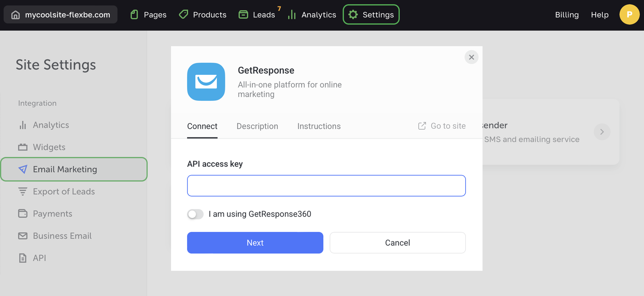
Task: Click the yellow user avatar P
Action: click(x=629, y=14)
